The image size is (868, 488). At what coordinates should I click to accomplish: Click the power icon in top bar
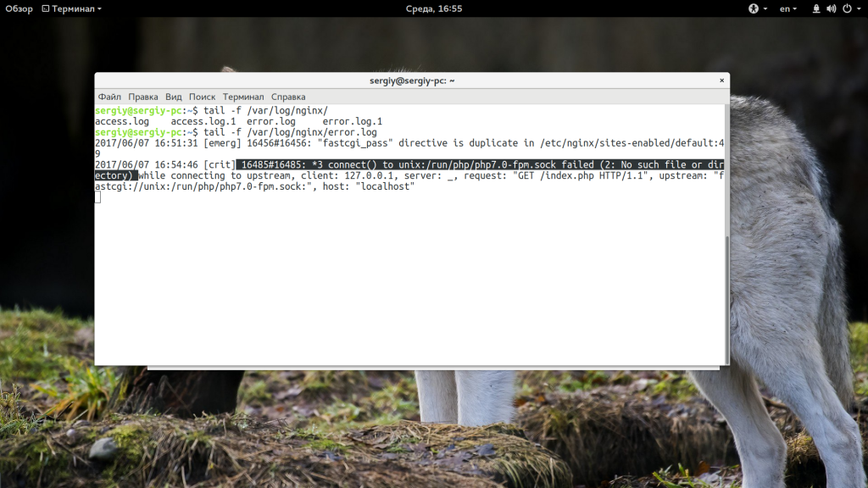click(x=845, y=8)
